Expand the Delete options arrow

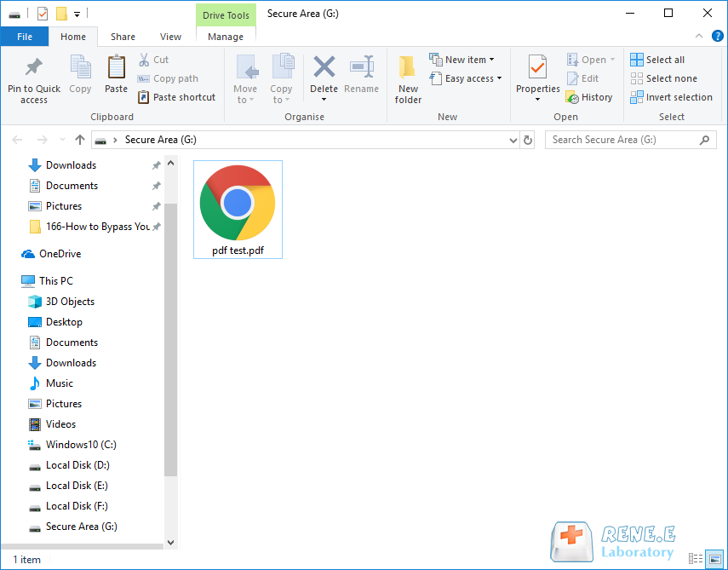pyautogui.click(x=324, y=100)
